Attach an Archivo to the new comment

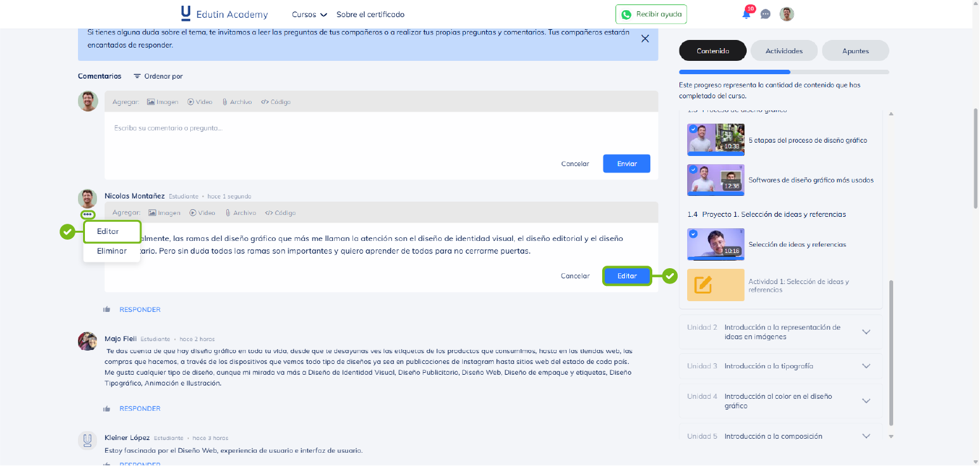[x=236, y=101]
